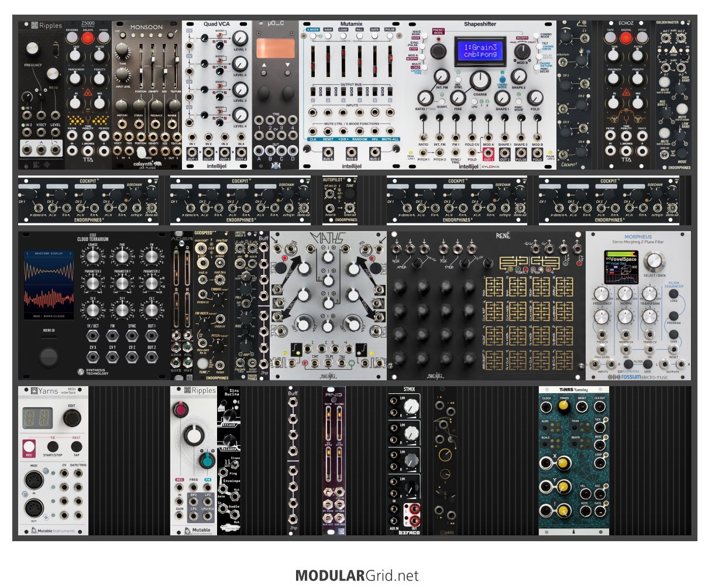Click the Morpheus color display screen
715x588 pixels.
point(621,267)
